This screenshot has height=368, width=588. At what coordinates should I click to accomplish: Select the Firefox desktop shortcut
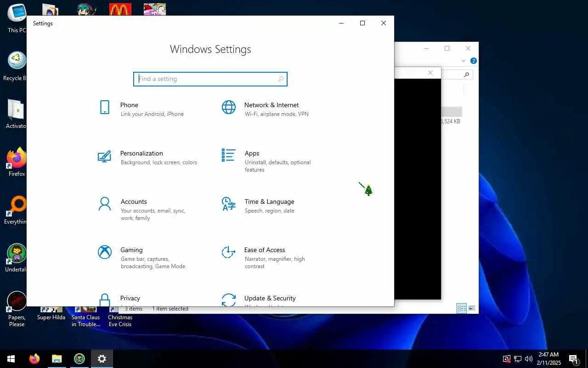click(17, 162)
